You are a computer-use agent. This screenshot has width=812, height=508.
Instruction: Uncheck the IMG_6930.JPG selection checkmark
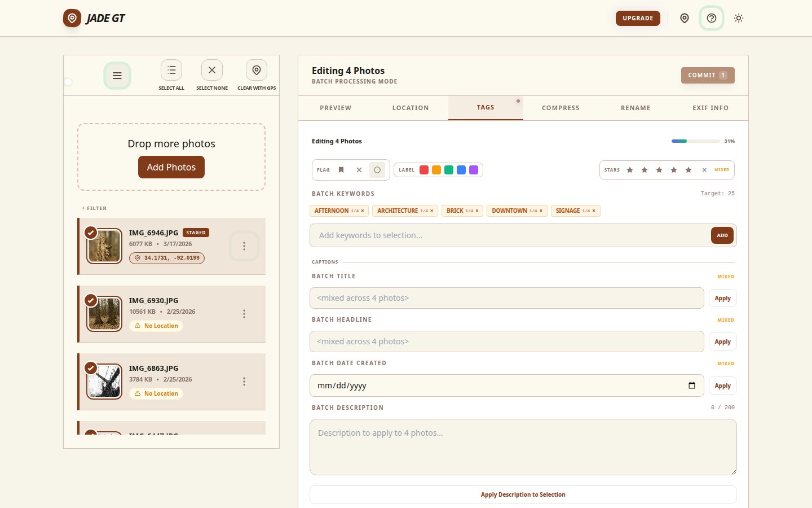91,300
